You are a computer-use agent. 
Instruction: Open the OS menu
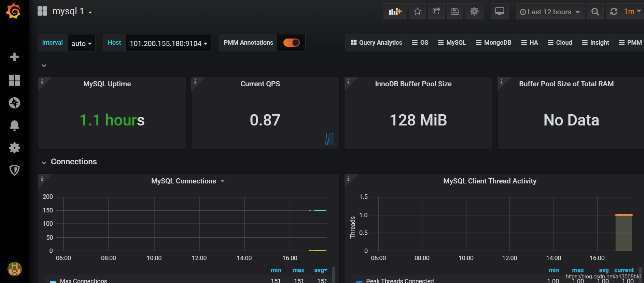click(420, 43)
